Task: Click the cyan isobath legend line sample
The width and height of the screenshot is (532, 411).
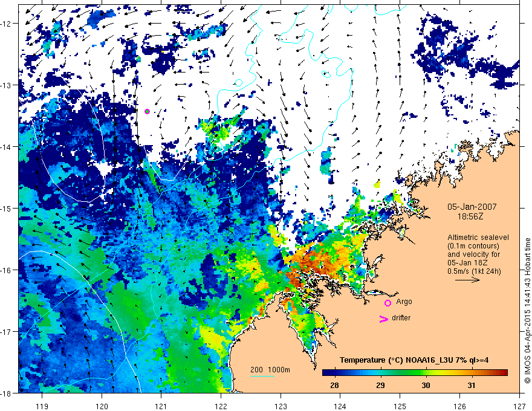Action: tap(262, 376)
